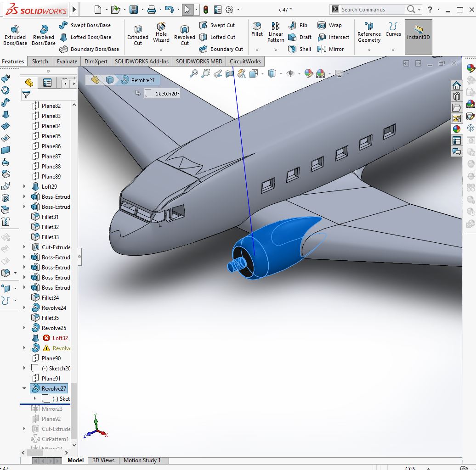Open SOLIDWORKS Add-Ins tab

coord(142,61)
